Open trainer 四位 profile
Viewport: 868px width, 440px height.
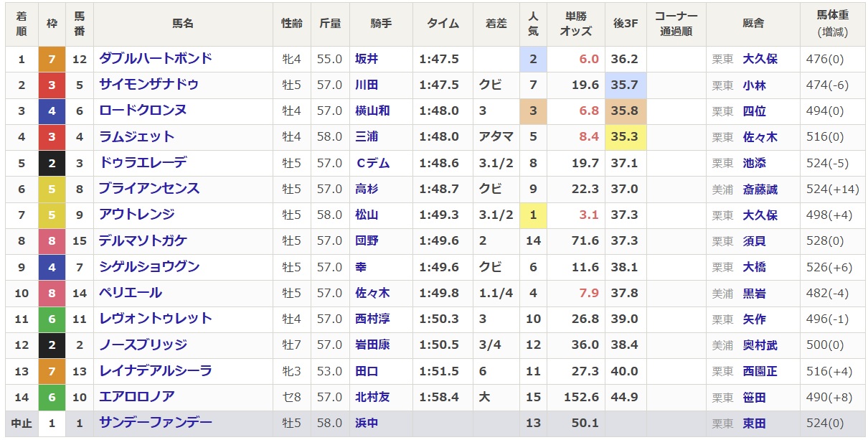[754, 111]
